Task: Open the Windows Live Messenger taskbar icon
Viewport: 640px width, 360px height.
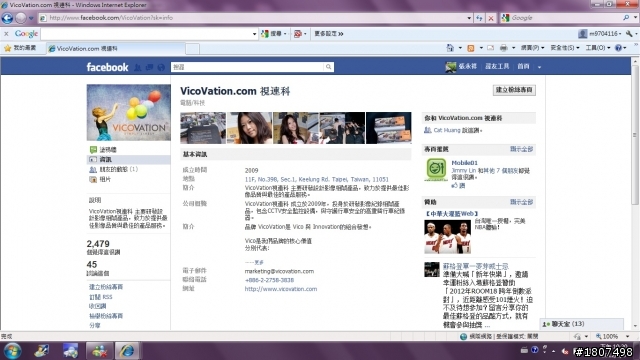Action: tap(99, 351)
